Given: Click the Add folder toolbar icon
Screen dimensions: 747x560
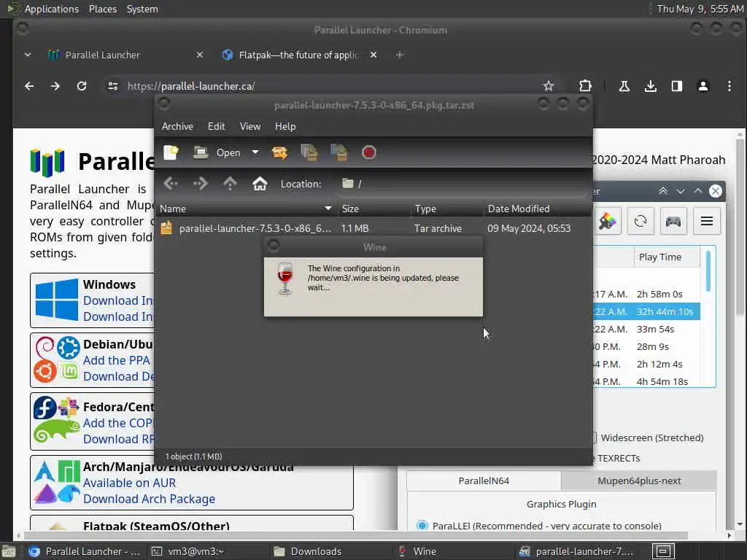Looking at the screenshot, I should pyautogui.click(x=338, y=152).
